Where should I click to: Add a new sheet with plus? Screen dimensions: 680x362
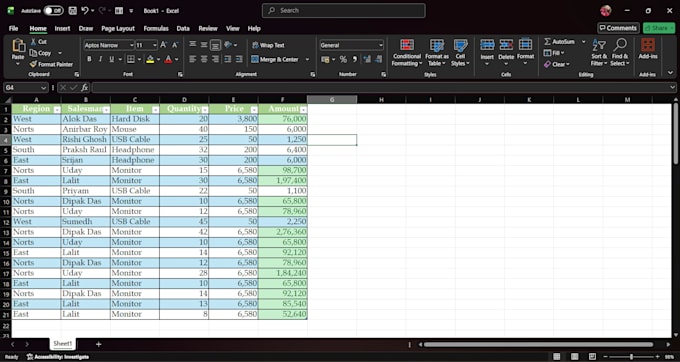coord(99,344)
